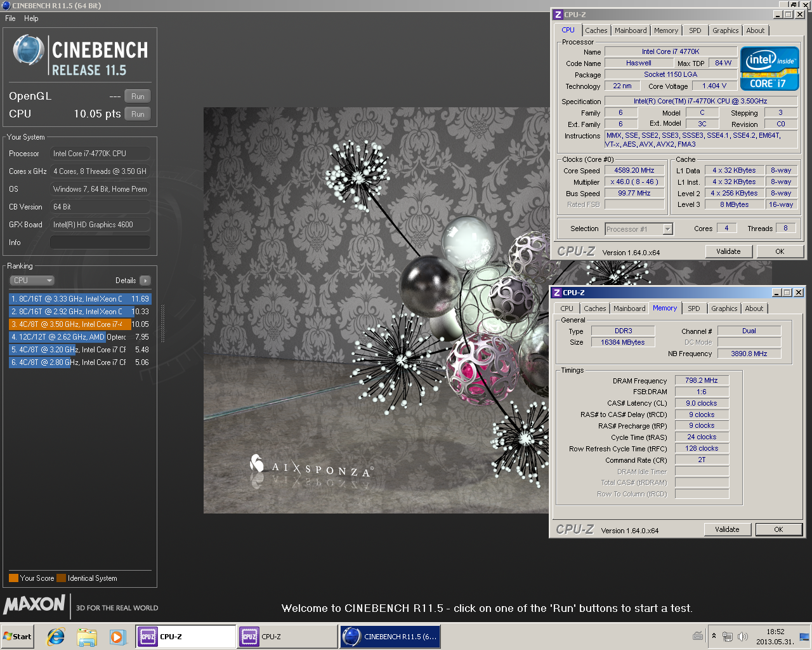The width and height of the screenshot is (812, 650).
Task: Switch to second CPU-Z taskbar button
Action: [x=287, y=637]
